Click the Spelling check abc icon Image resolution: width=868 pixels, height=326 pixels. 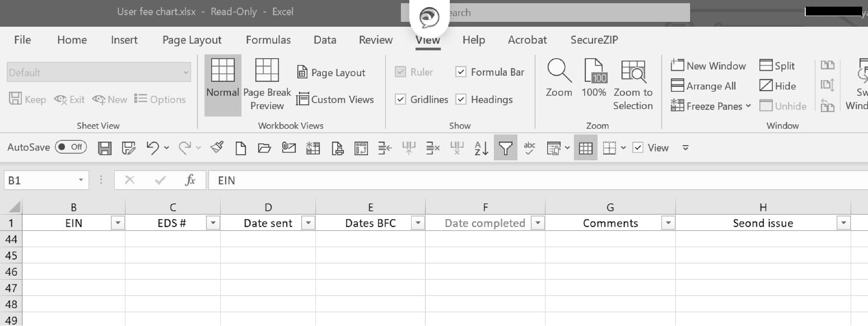click(x=529, y=148)
